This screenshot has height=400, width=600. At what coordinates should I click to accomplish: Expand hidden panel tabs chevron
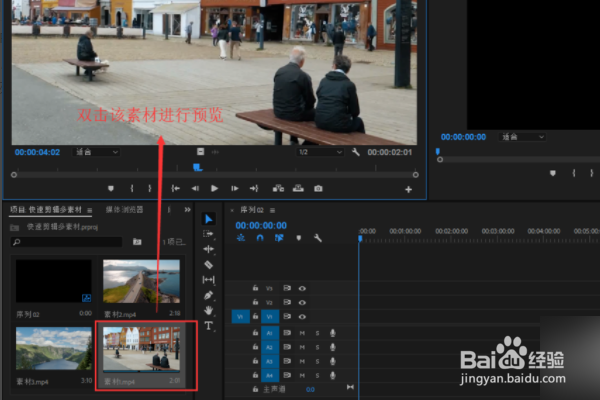[x=187, y=210]
